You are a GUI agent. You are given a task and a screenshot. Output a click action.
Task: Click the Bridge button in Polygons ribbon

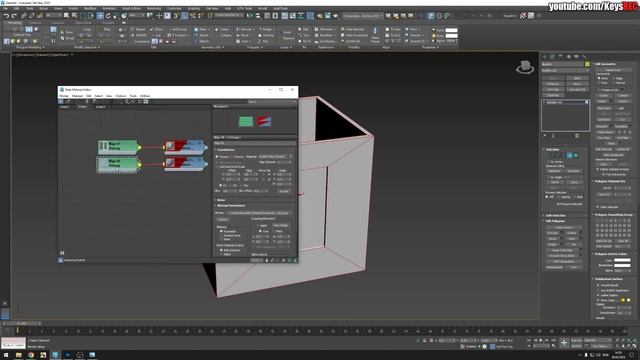(x=267, y=29)
